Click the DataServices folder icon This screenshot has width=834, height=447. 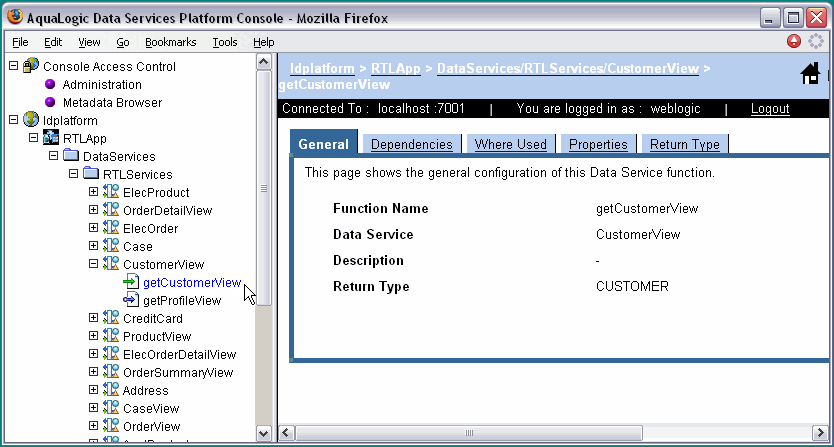click(71, 156)
